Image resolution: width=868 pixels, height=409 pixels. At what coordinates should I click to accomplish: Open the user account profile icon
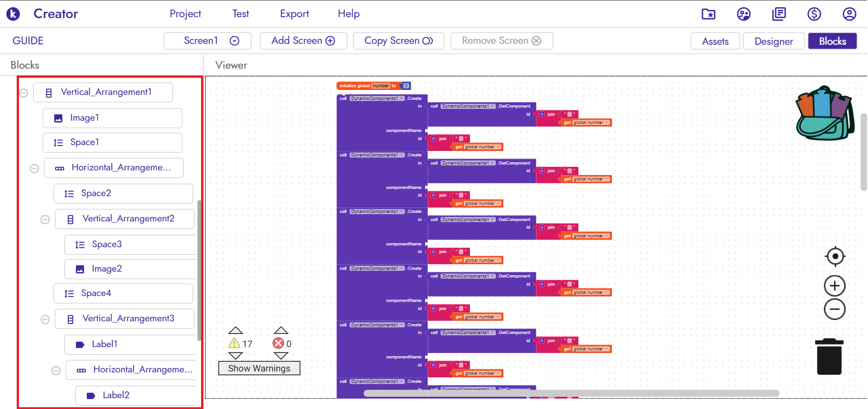pos(849,14)
